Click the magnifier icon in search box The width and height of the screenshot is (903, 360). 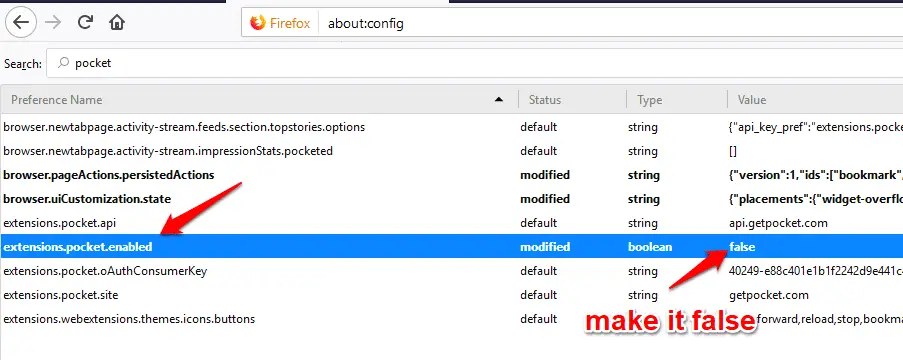(x=64, y=63)
